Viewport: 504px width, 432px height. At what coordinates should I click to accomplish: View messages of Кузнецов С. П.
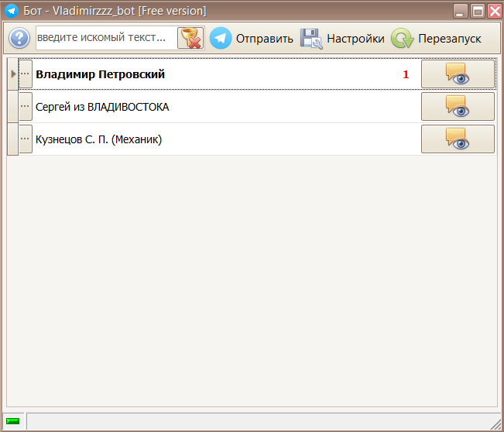(458, 139)
